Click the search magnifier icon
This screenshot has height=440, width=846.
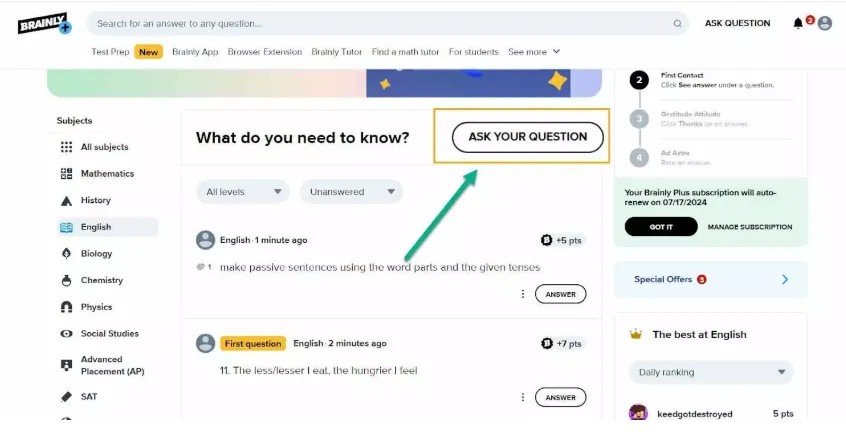677,24
